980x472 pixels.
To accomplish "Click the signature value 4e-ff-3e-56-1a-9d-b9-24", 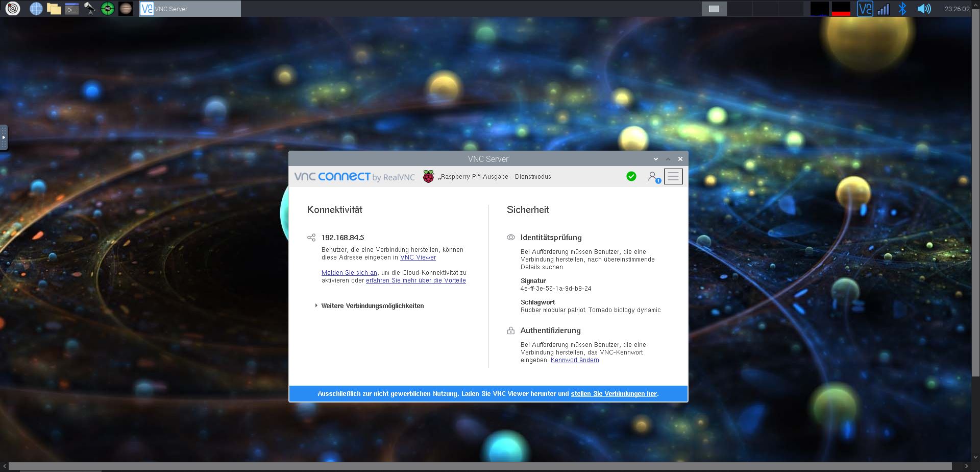I will click(x=556, y=289).
